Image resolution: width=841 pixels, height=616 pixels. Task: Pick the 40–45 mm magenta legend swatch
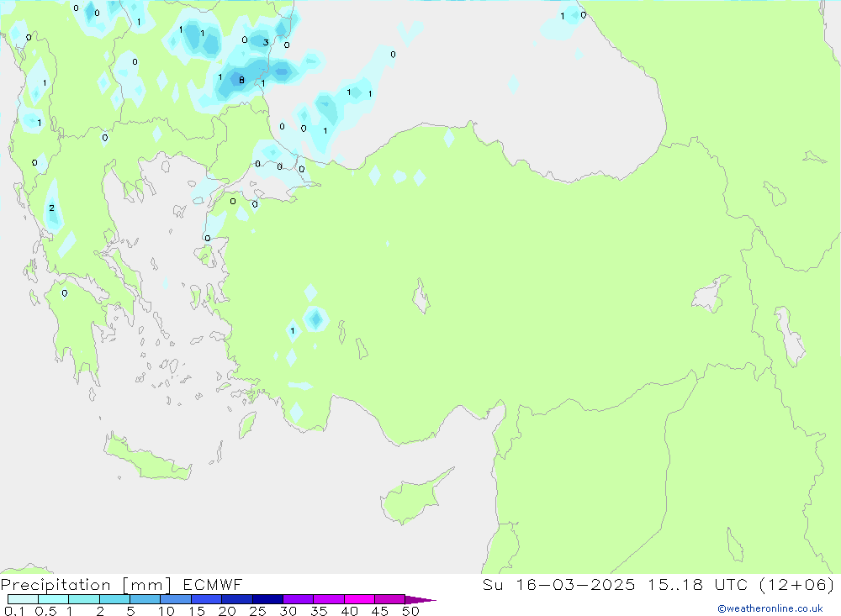[x=359, y=599]
